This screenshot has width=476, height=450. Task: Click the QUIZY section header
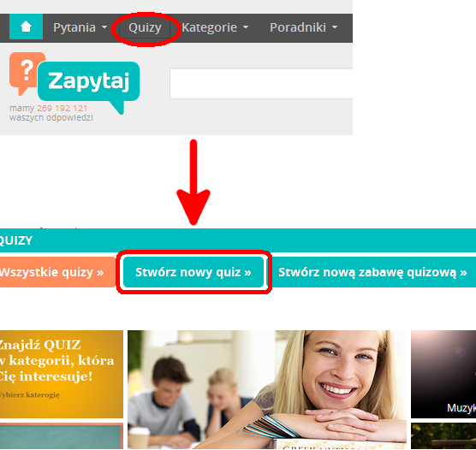[x=238, y=240]
